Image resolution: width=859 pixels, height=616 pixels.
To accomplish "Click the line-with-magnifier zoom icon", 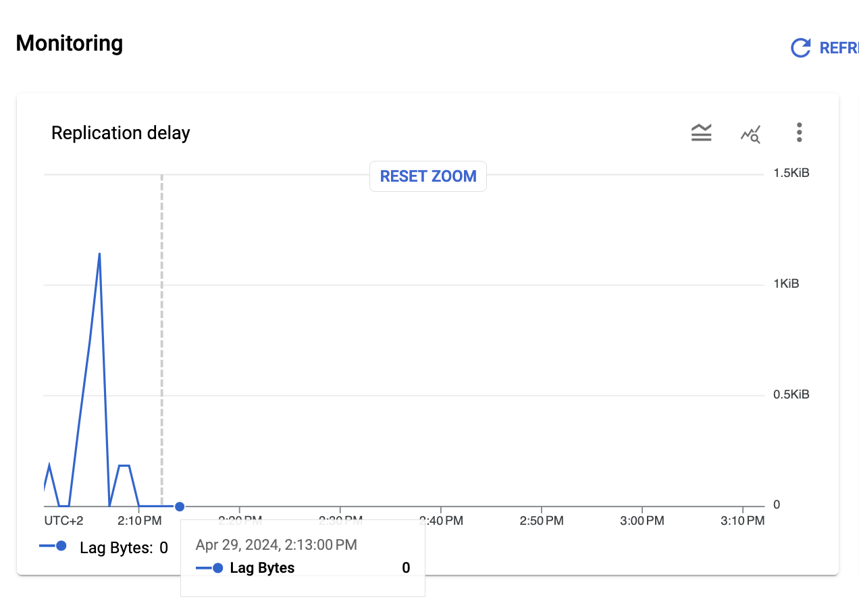I will [750, 133].
